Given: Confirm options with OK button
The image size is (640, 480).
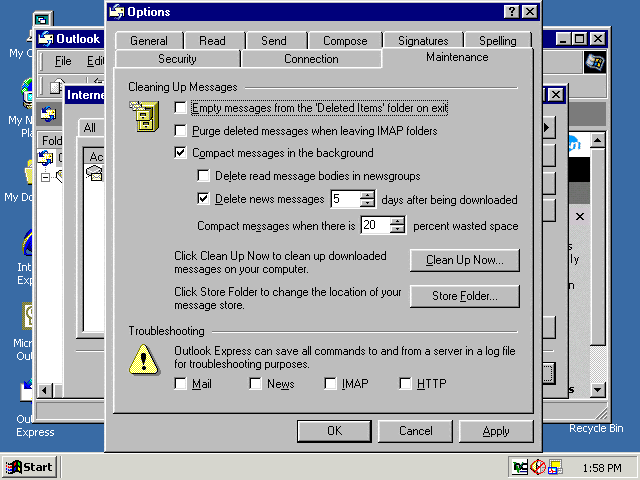Looking at the screenshot, I should coord(334,431).
